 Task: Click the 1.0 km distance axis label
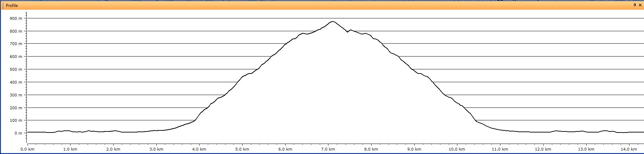pyautogui.click(x=70, y=149)
